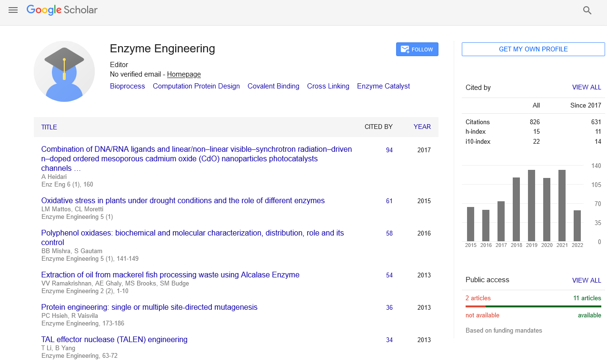Click View All next to Cited by
The height and width of the screenshot is (364, 607).
click(x=586, y=88)
